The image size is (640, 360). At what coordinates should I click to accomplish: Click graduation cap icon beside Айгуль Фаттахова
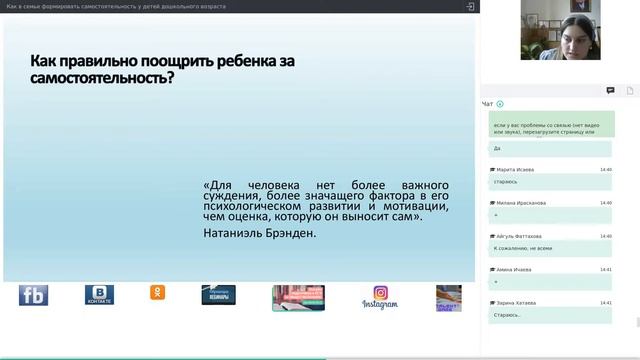492,236
